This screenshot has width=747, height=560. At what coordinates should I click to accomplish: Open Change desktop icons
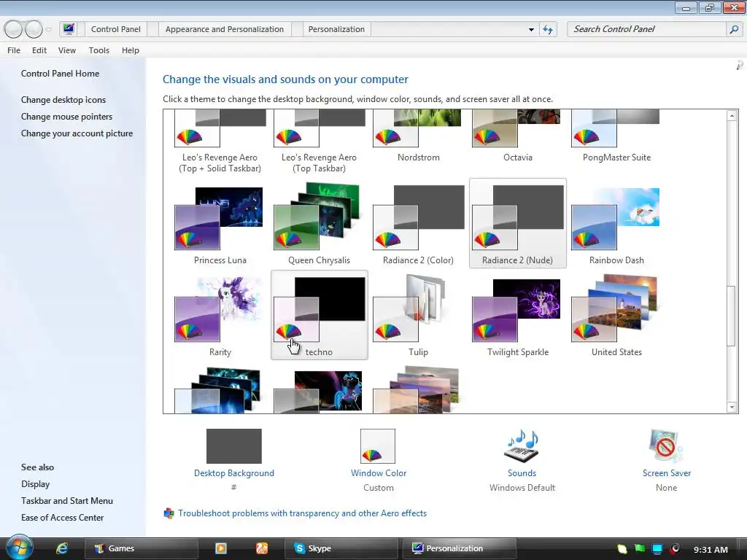[x=63, y=99]
